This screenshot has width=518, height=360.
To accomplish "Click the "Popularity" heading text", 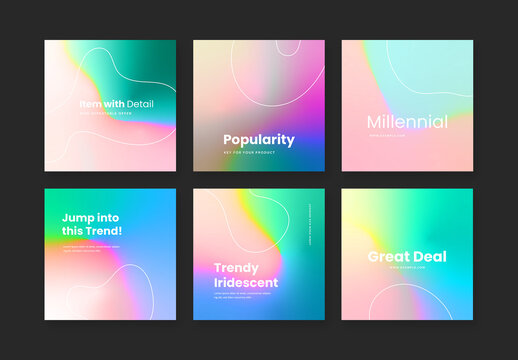I will pyautogui.click(x=259, y=140).
